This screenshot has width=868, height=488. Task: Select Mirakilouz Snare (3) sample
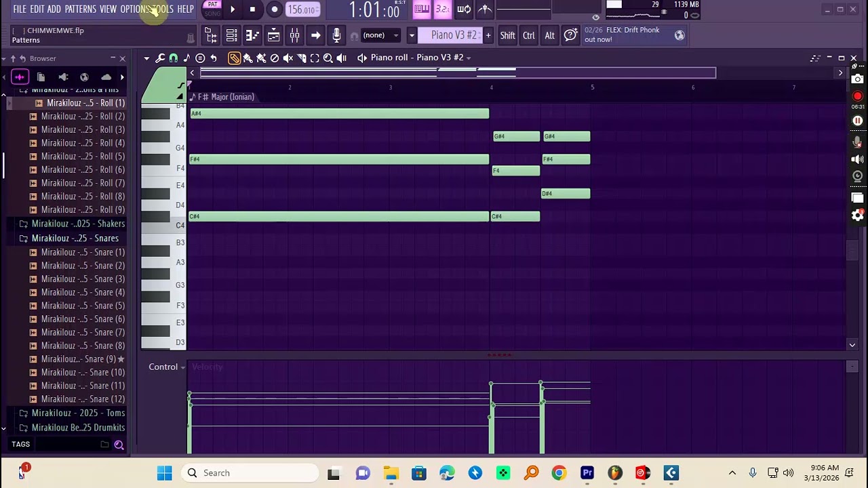[83, 279]
